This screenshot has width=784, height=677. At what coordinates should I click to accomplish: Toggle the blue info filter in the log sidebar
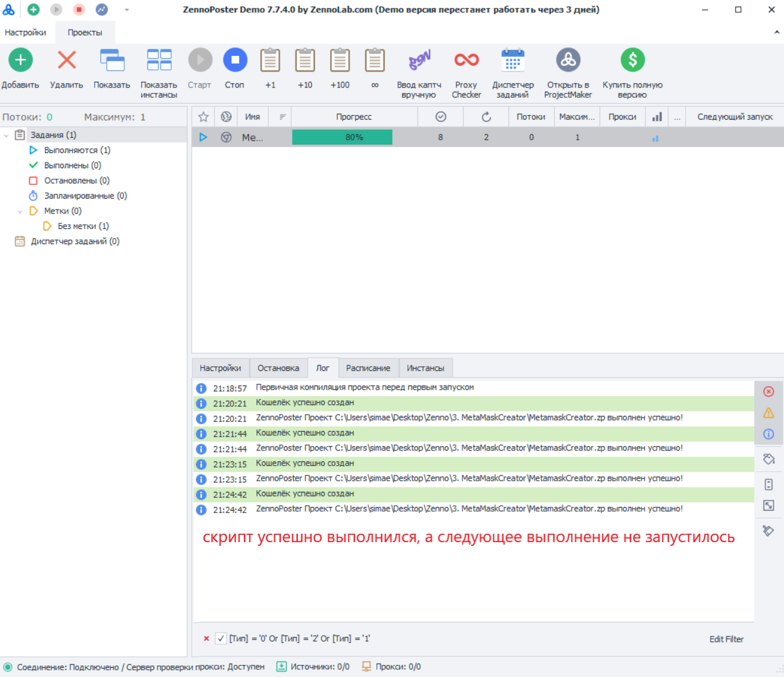point(769,434)
